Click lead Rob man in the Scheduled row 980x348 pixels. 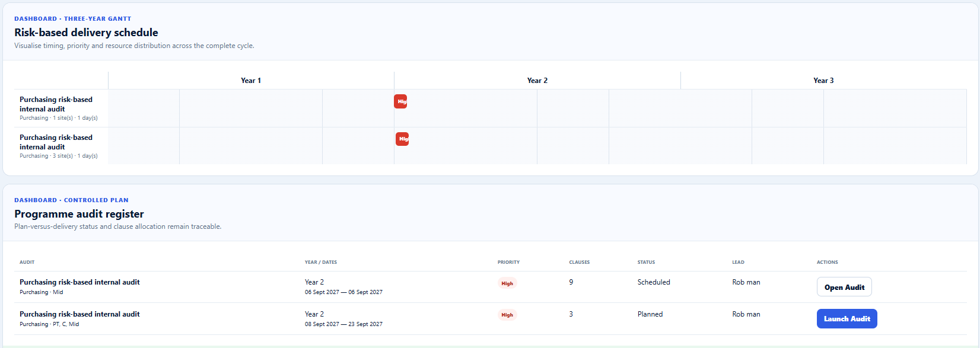point(746,282)
